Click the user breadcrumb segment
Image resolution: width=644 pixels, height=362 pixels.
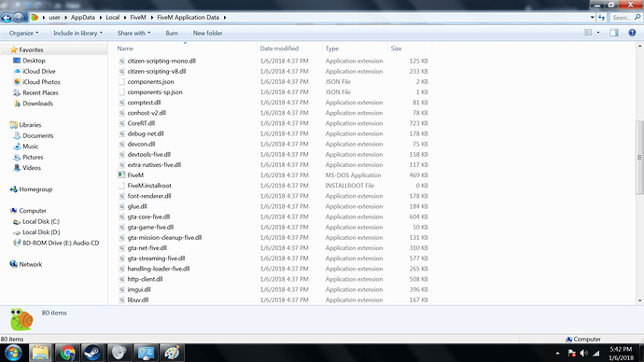click(x=54, y=18)
